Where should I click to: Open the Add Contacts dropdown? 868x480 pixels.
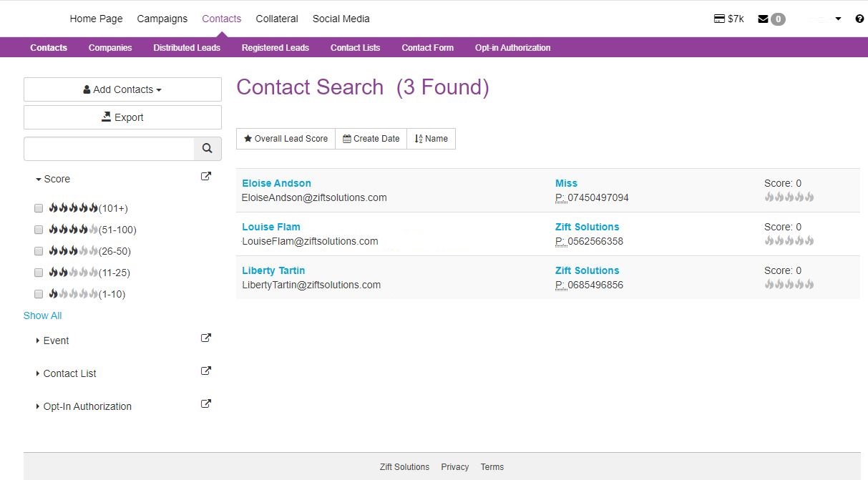tap(122, 89)
